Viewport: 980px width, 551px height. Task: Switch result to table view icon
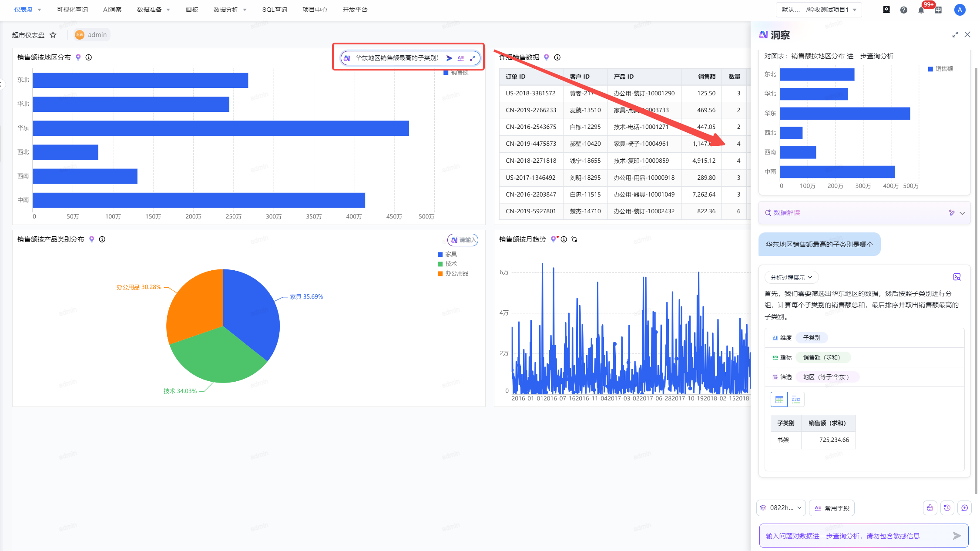tap(779, 399)
